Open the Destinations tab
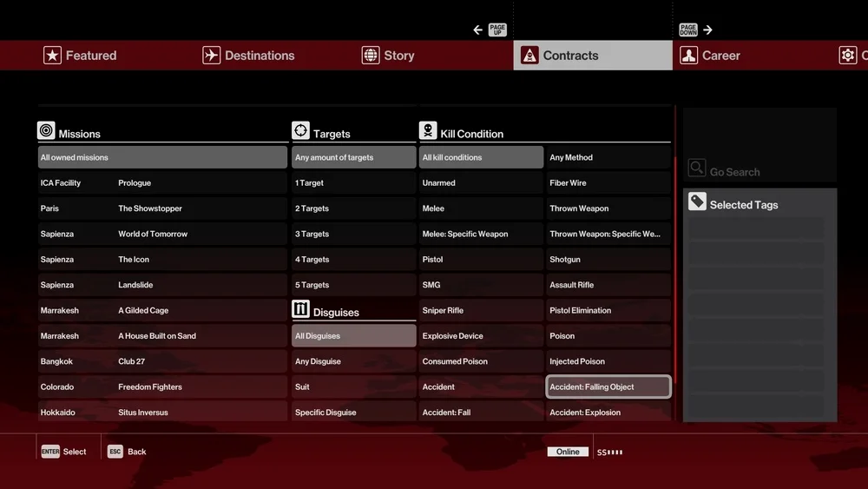This screenshot has height=489, width=868. [248, 56]
